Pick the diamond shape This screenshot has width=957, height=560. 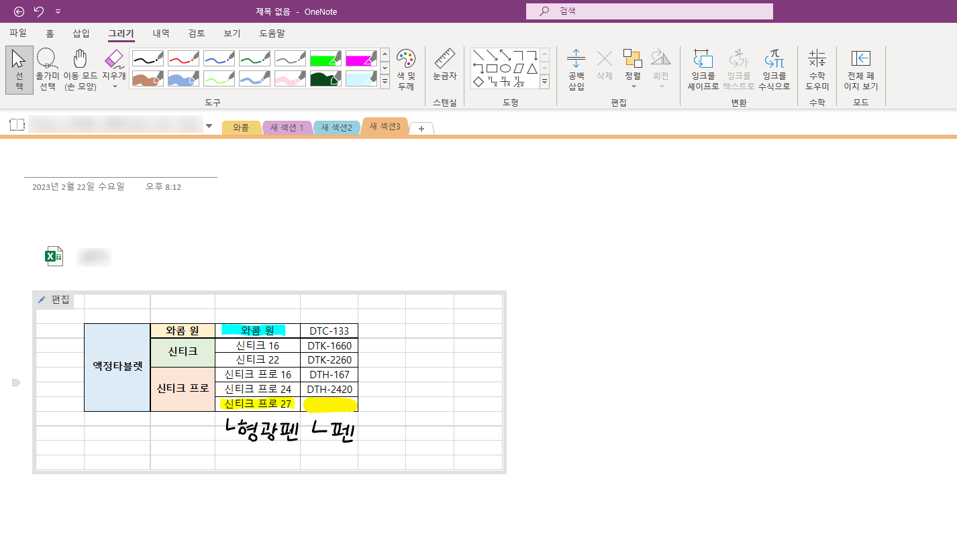479,82
